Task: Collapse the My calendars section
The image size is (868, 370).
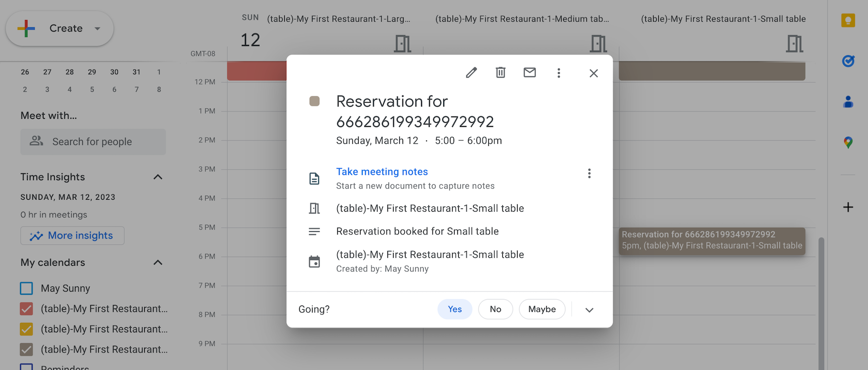Action: 158,263
